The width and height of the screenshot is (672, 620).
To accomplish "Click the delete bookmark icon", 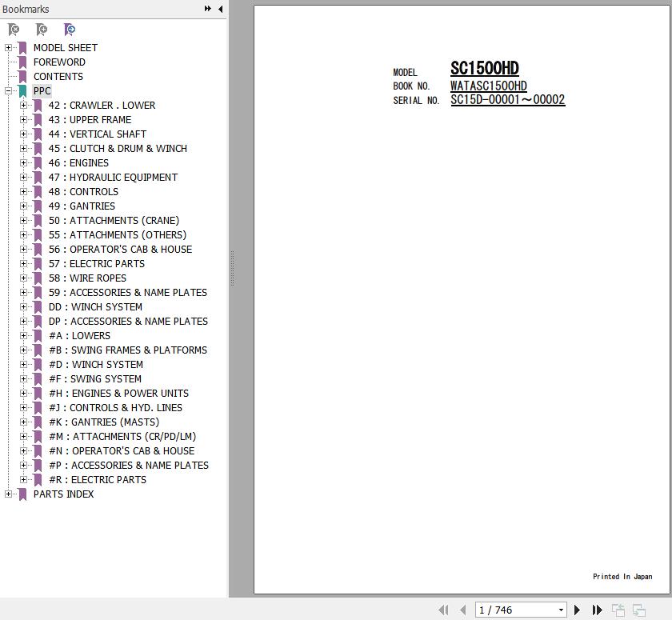I will click(x=14, y=30).
